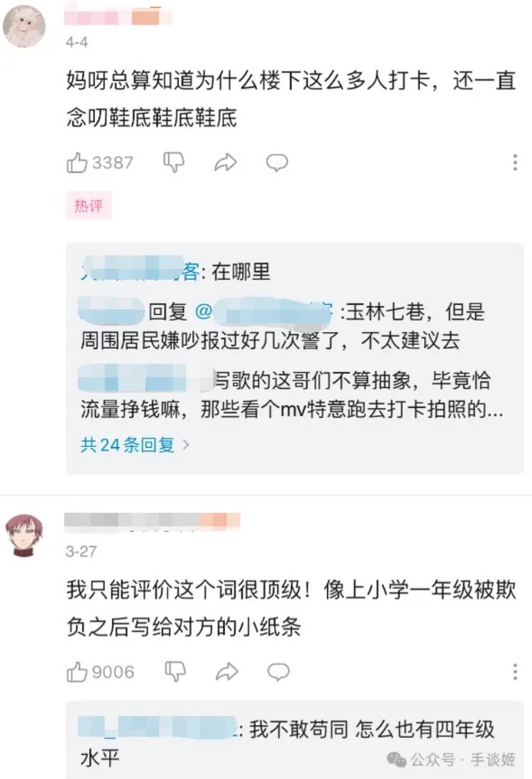Open the red-haired anime avatar profile

24,536
